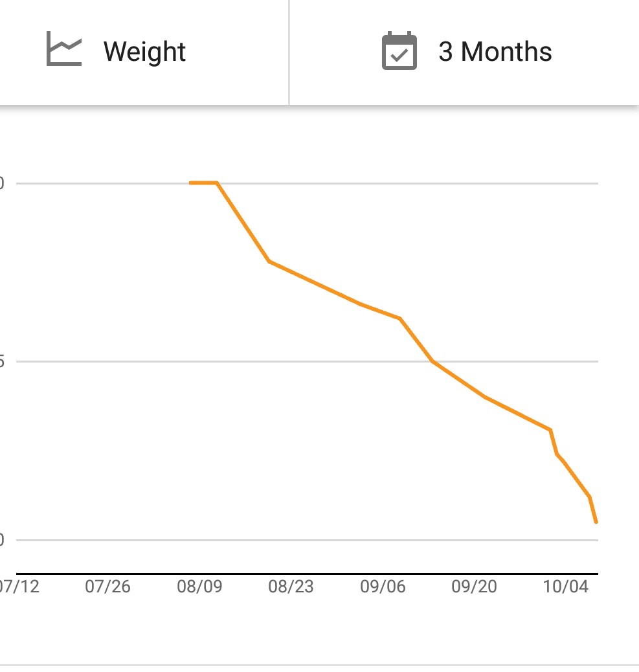Screen dimensions: 639x672
Task: Tap the sharp drop bend before 10/04
Action: click(x=550, y=430)
